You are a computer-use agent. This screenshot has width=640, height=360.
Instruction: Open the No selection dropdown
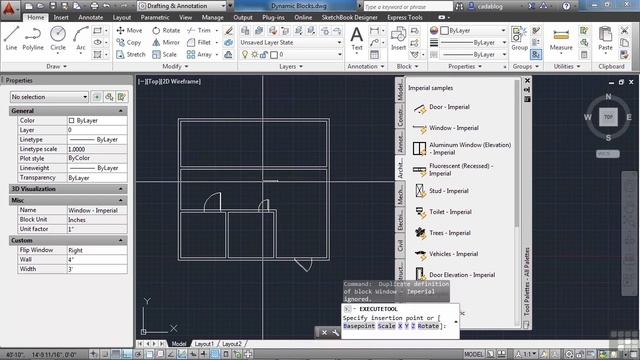[49, 97]
